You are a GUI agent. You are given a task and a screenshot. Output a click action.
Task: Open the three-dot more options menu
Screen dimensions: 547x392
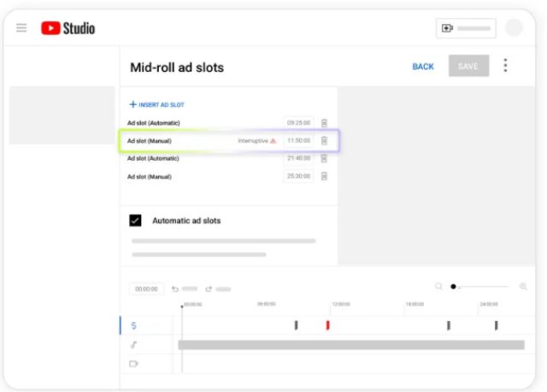click(x=505, y=65)
